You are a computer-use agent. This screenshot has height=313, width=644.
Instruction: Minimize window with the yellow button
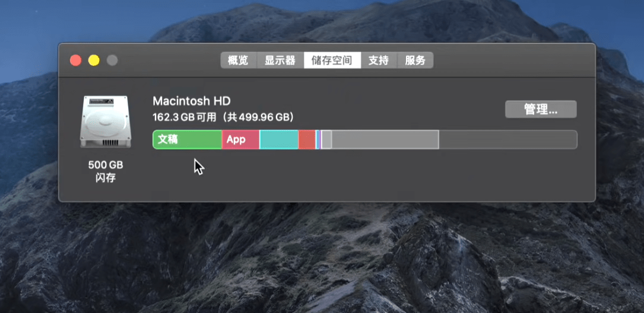[94, 60]
